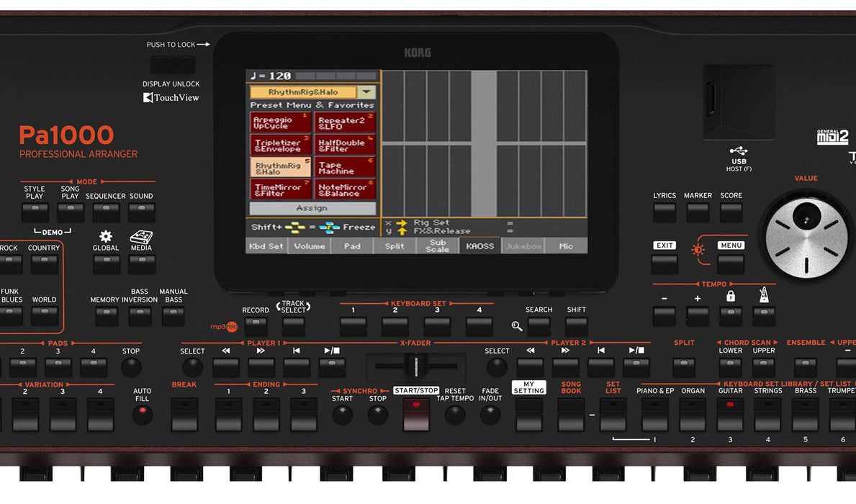This screenshot has height=504, width=856.
Task: Select Arpeggio UpCycle preset
Action: click(x=281, y=122)
